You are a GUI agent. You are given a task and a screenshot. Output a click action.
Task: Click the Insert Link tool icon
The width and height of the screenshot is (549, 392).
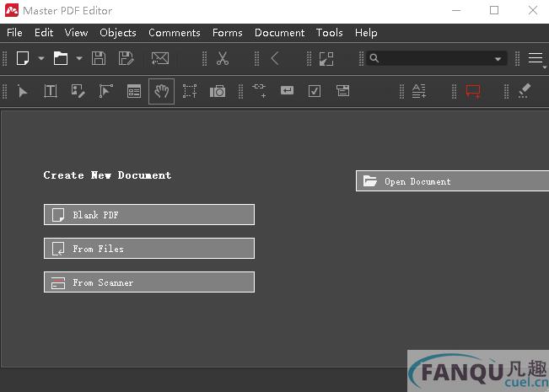(x=259, y=90)
